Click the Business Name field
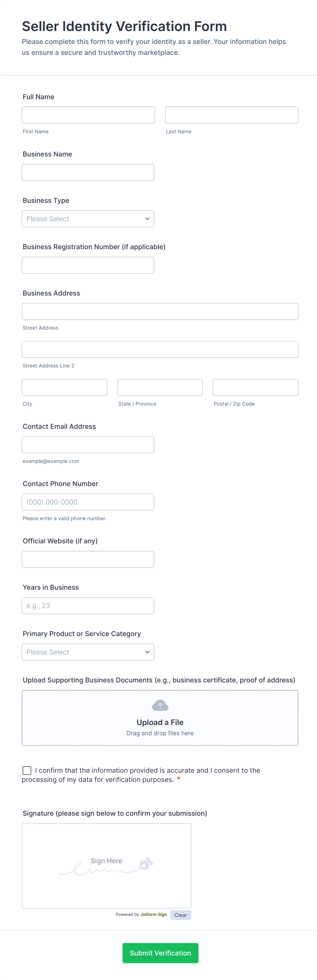 [88, 172]
